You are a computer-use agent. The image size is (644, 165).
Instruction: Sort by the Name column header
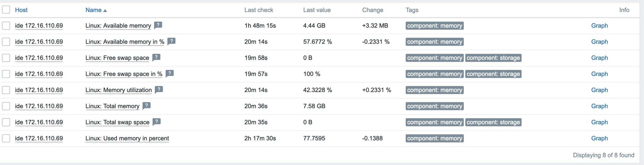coord(94,10)
